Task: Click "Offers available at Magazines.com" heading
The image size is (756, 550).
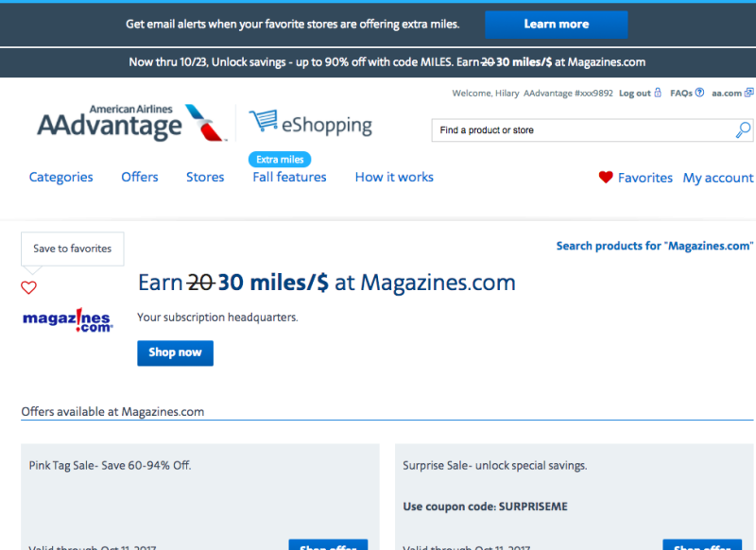Action: [x=112, y=412]
